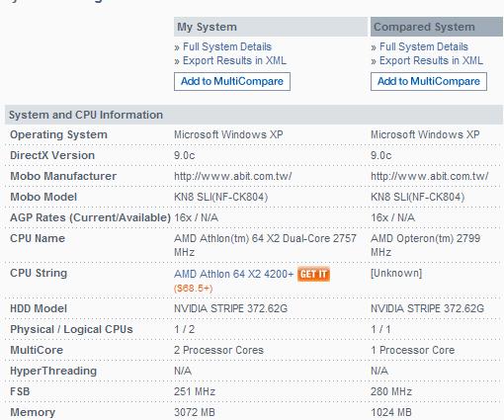Click the Memory label
The width and height of the screenshot is (504, 420).
(33, 412)
